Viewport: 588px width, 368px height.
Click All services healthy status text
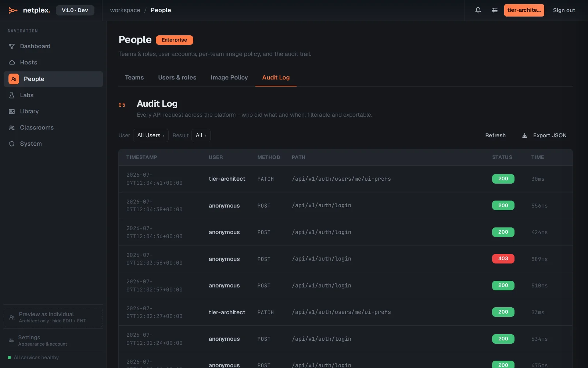(x=36, y=357)
